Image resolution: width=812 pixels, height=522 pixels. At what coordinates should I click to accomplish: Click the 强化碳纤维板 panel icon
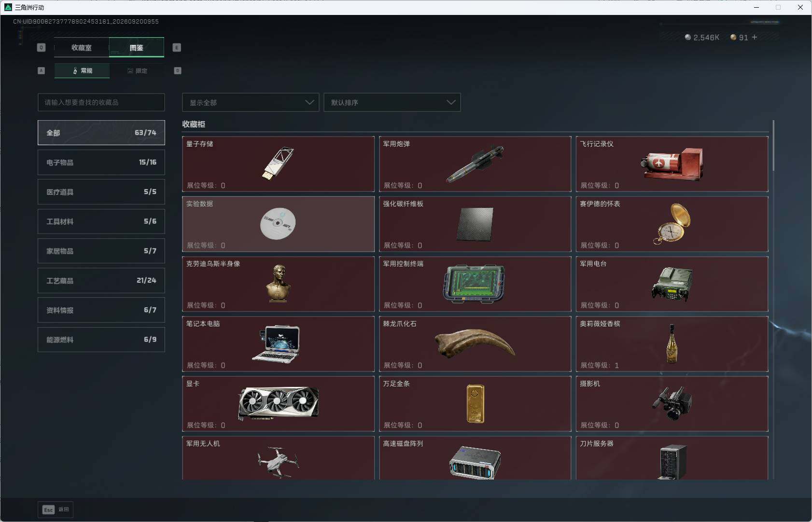(x=475, y=224)
